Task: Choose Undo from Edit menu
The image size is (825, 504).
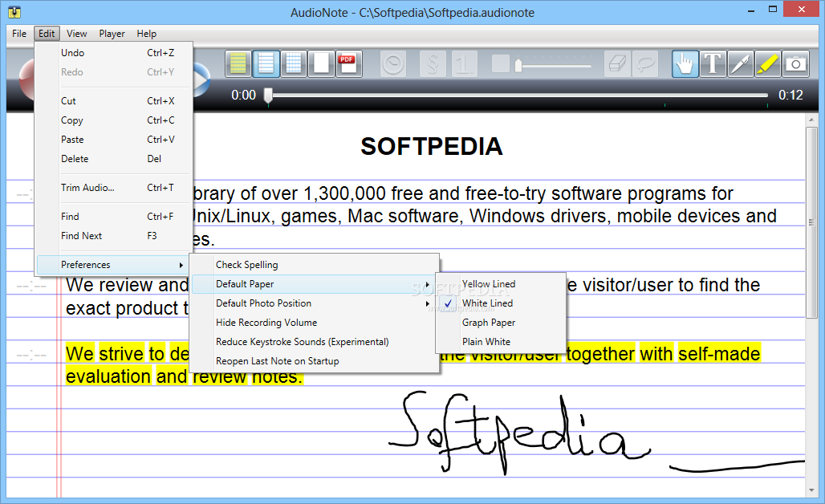Action: point(114,53)
